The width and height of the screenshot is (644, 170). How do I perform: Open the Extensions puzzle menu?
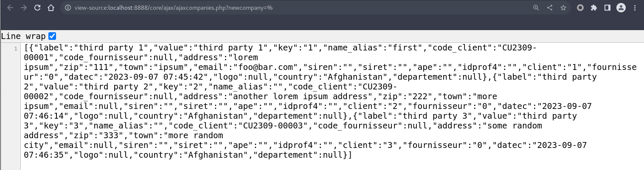(x=594, y=8)
